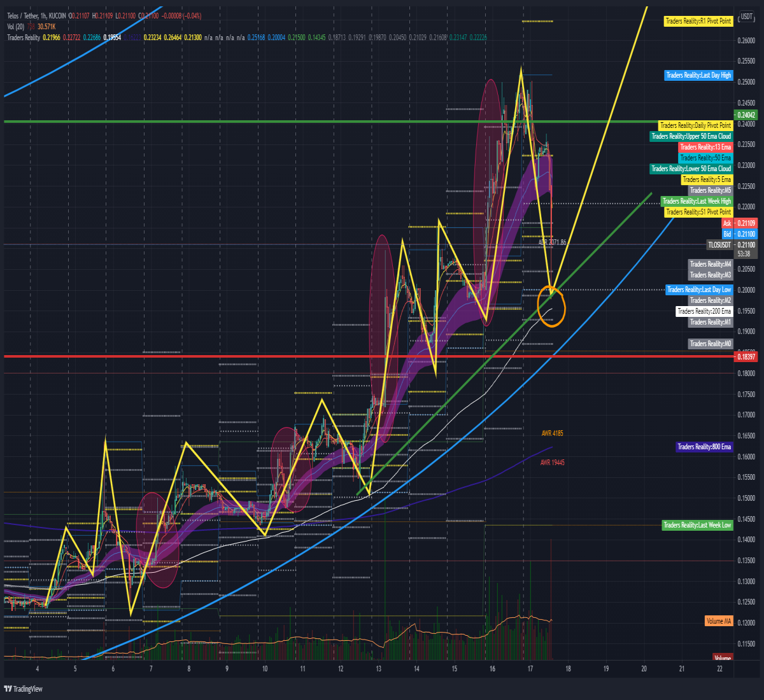The height and width of the screenshot is (700, 764).
Task: Select the Traders Reality:Last Week Low label
Action: (697, 525)
